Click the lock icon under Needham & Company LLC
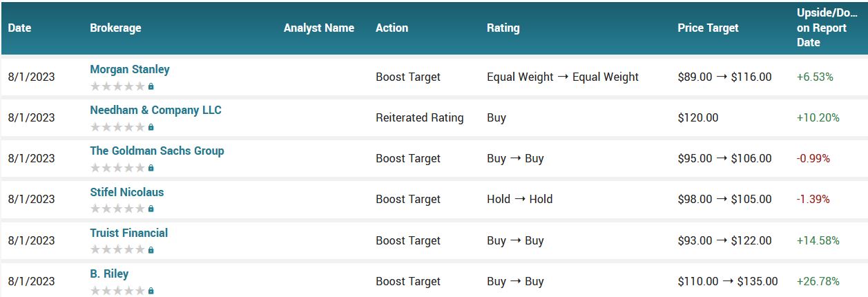Image resolution: width=868 pixels, height=297 pixels. [151, 127]
